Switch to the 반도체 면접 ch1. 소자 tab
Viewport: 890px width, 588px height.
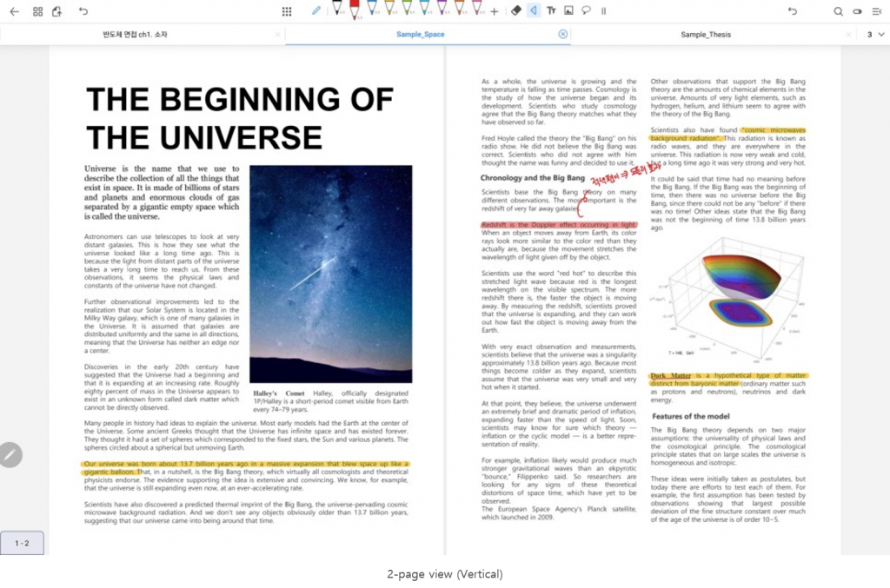point(135,35)
